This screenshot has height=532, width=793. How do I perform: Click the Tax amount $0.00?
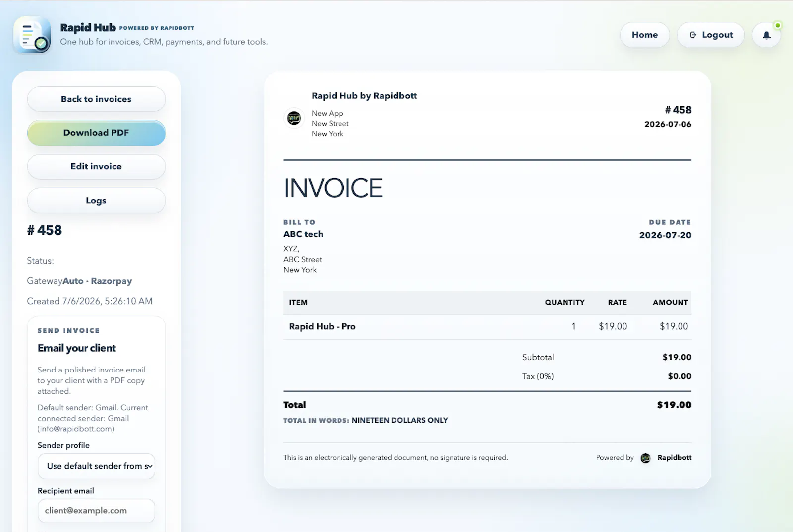[679, 376]
